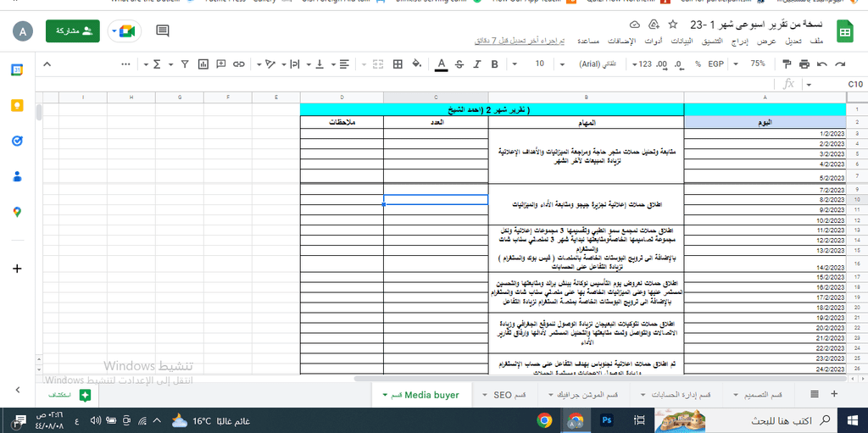Open the تعديل (Edit) menu
Image resolution: width=868 pixels, height=433 pixels.
click(x=795, y=42)
